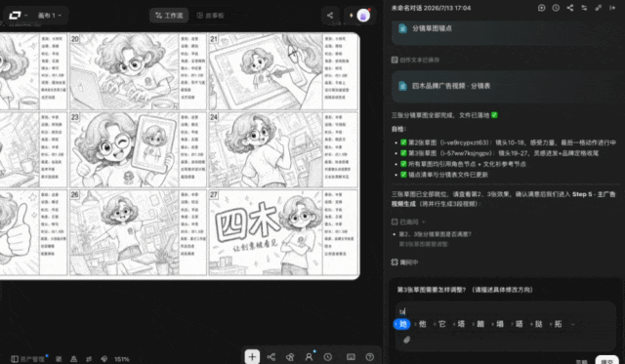
Task: Click the arrange icon left of palette icon
Action: [89, 359]
